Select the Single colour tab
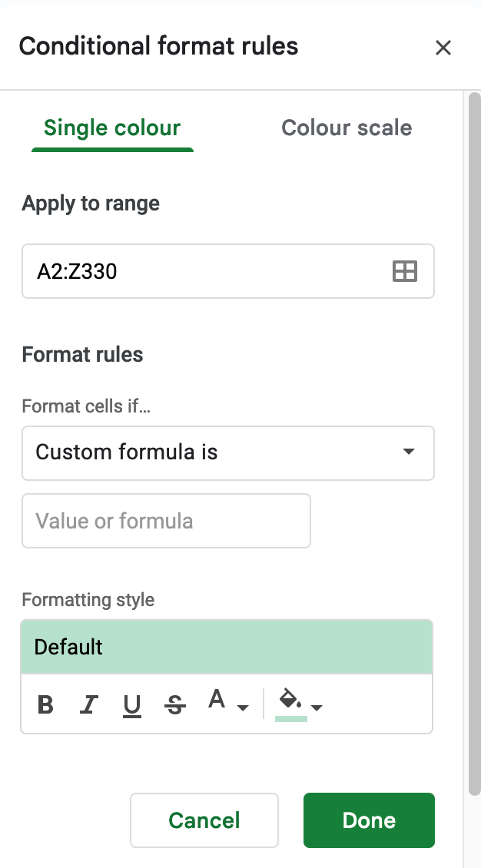The height and width of the screenshot is (868, 481). pyautogui.click(x=111, y=128)
